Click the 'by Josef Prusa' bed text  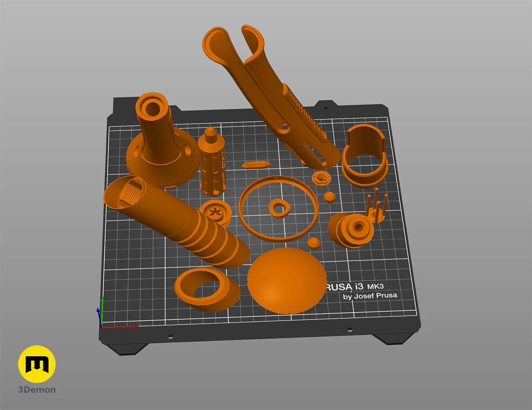(370, 296)
